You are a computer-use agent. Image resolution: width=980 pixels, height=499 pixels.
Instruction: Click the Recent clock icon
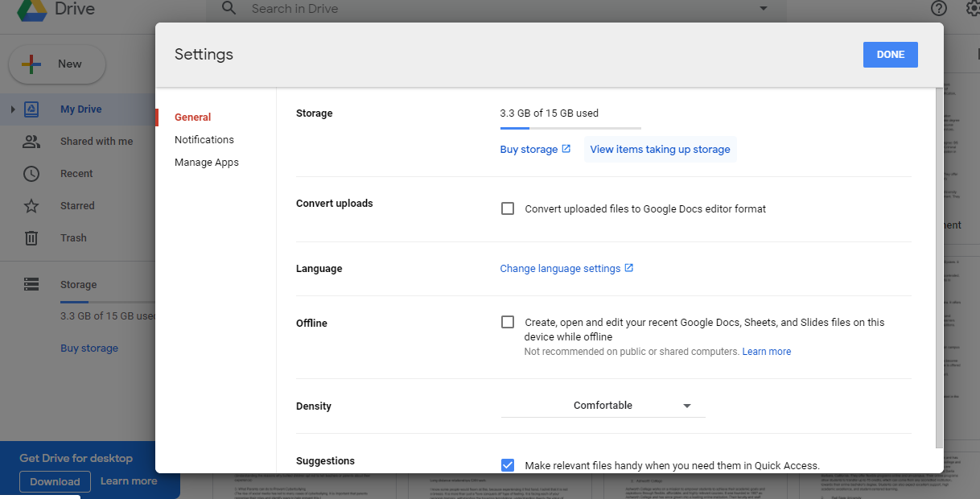[31, 174]
